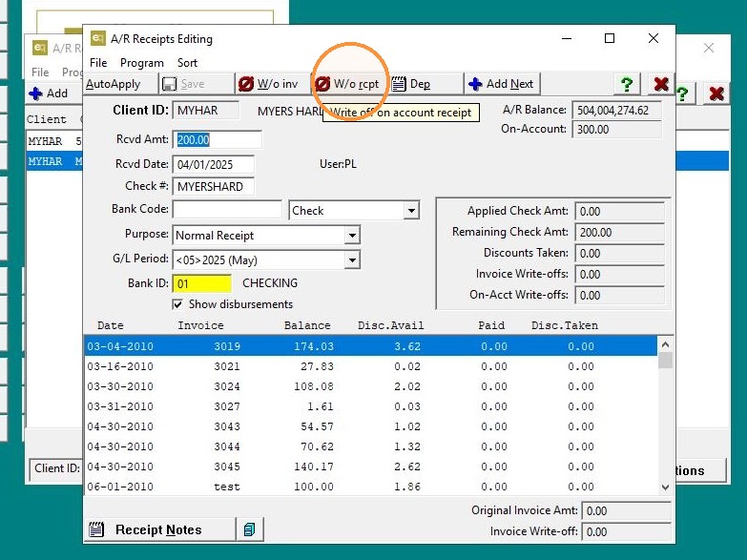Click the Disc.Taken column header
The height and width of the screenshot is (560, 747).
tap(565, 325)
